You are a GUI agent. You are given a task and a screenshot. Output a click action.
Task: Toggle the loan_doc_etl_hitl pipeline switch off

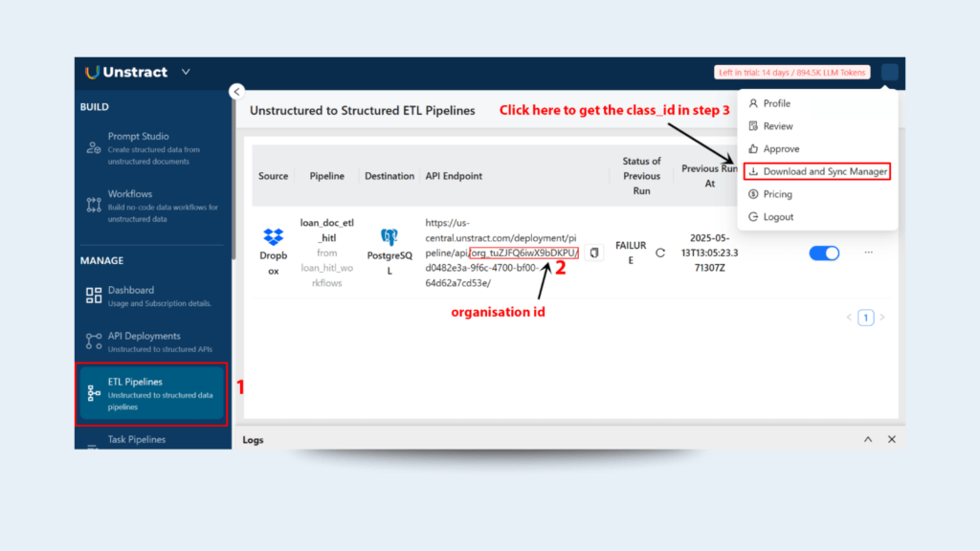tap(824, 253)
